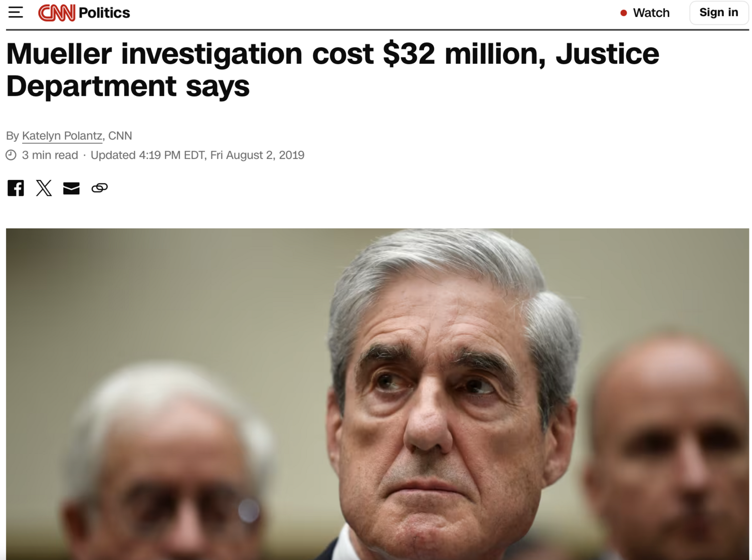Image resolution: width=752 pixels, height=560 pixels.
Task: Click the red CNN logo
Action: 57,13
